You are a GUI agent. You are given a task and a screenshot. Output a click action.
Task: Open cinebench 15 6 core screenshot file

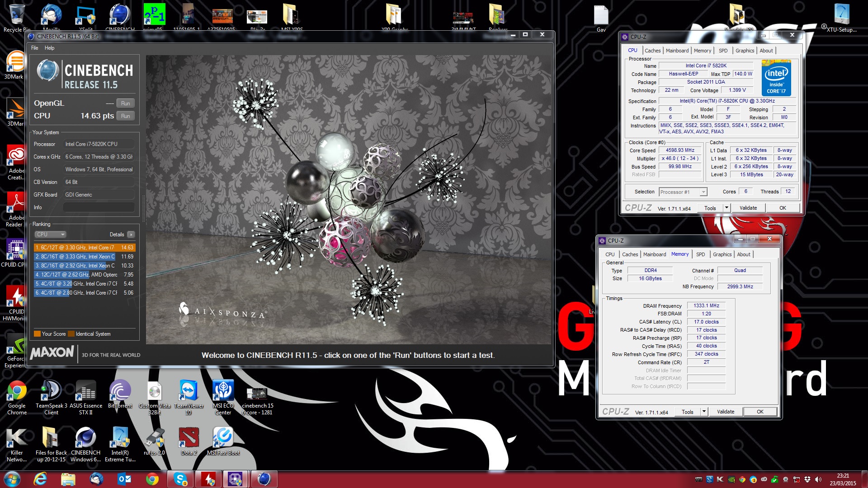point(257,401)
